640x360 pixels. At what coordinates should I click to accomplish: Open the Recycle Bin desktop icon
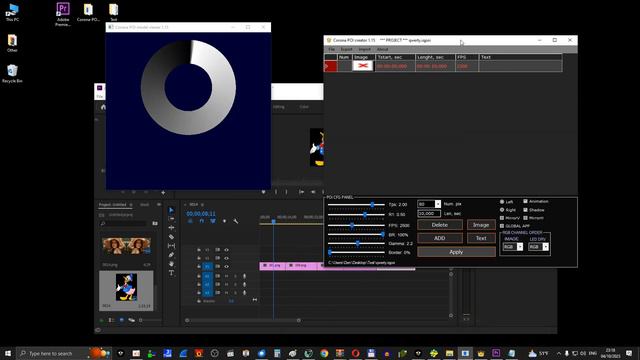pos(12,73)
